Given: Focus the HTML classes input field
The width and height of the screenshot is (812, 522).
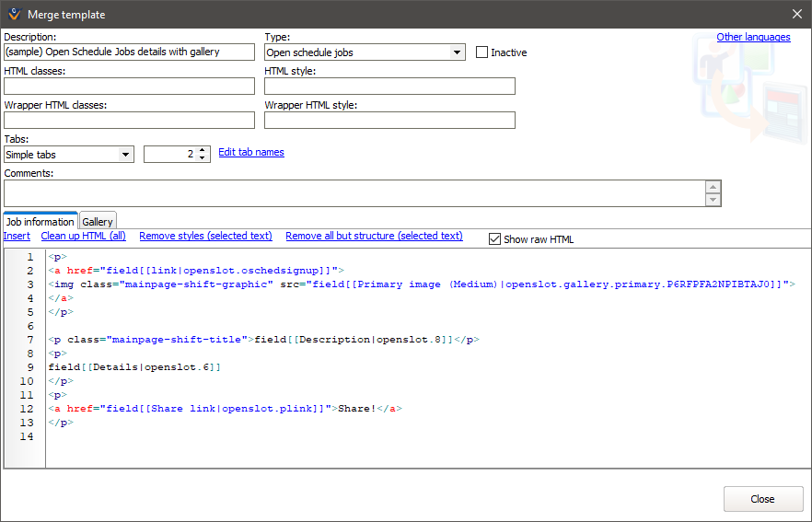Looking at the screenshot, I should click(129, 87).
